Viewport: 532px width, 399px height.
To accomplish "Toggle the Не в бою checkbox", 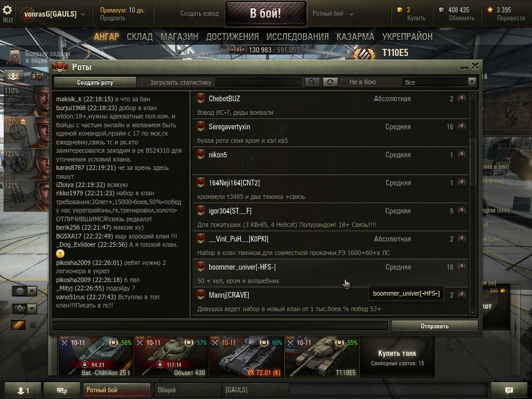I will tap(344, 82).
